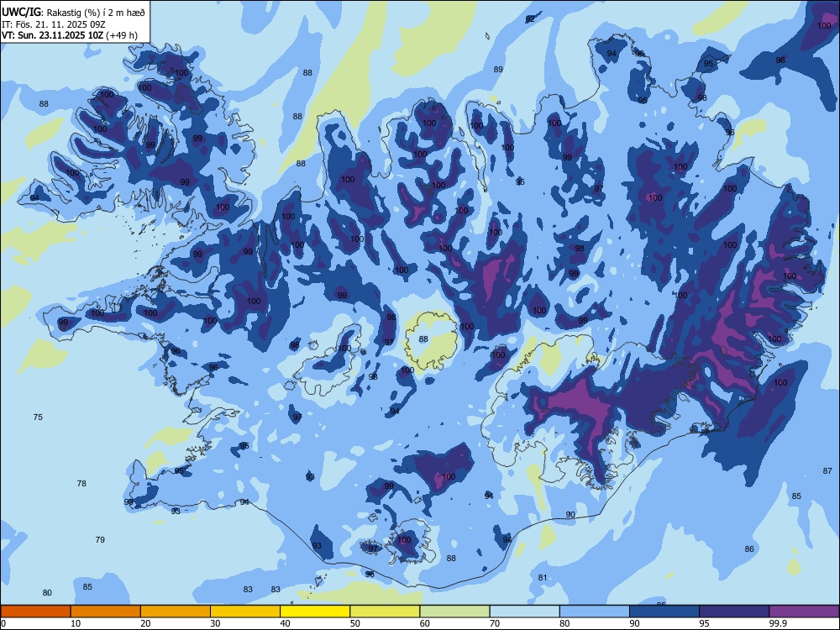Image resolution: width=840 pixels, height=630 pixels.
Task: Click the 'VT: Sun. 23.11.2025 10Z (+49 h)' line
Action: [70, 35]
